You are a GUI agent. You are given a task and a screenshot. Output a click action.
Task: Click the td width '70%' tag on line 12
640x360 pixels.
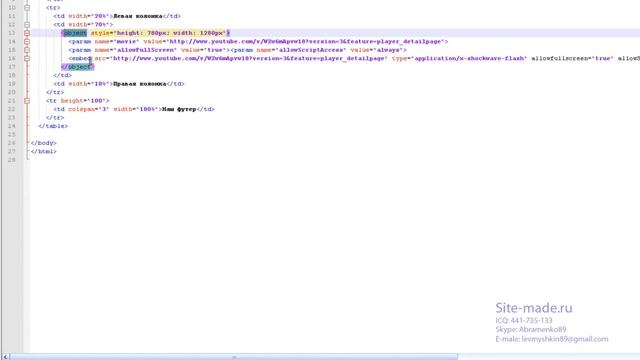83,24
